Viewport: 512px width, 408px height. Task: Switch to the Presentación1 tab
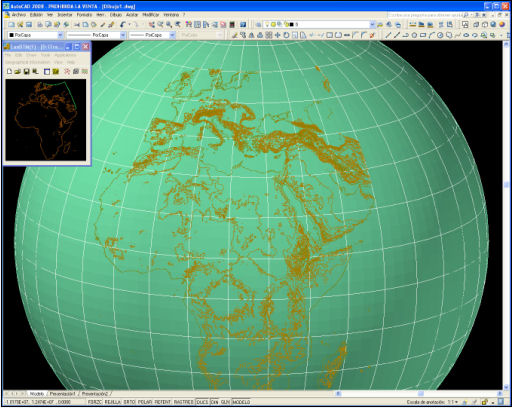tap(63, 394)
